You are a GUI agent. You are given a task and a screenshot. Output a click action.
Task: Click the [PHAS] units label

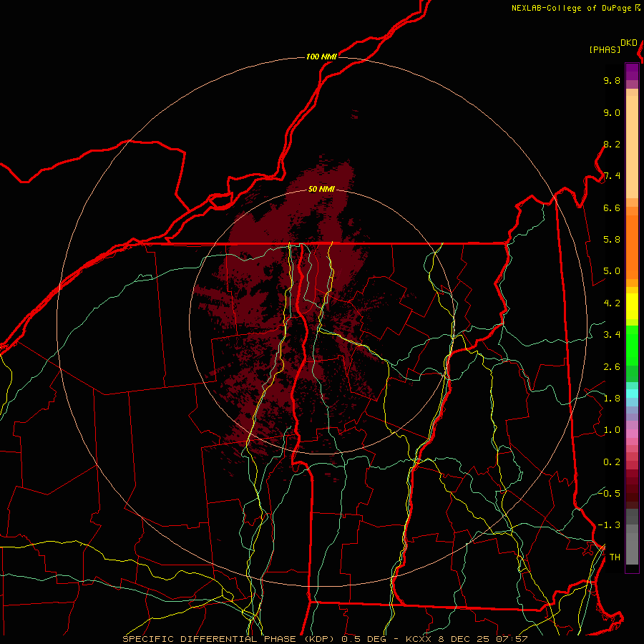tap(605, 49)
